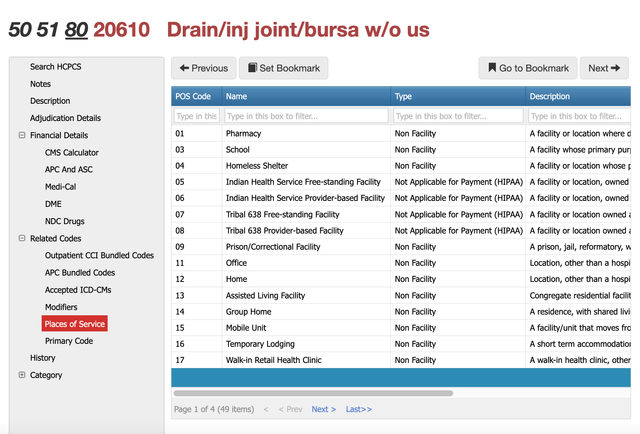
Task: Go to Next page link in pager
Action: (x=324, y=409)
